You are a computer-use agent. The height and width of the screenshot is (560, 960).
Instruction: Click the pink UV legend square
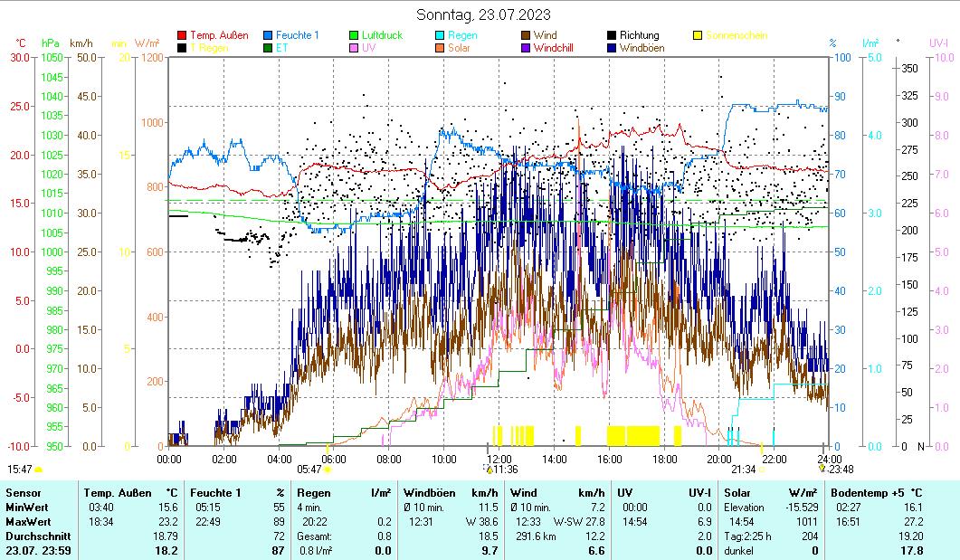click(355, 48)
